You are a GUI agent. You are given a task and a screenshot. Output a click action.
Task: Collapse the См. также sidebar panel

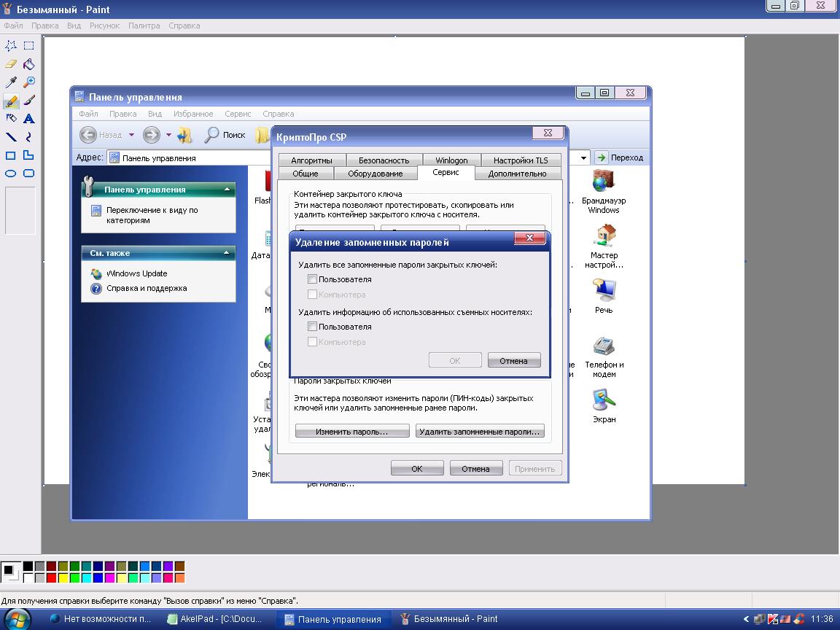point(227,253)
